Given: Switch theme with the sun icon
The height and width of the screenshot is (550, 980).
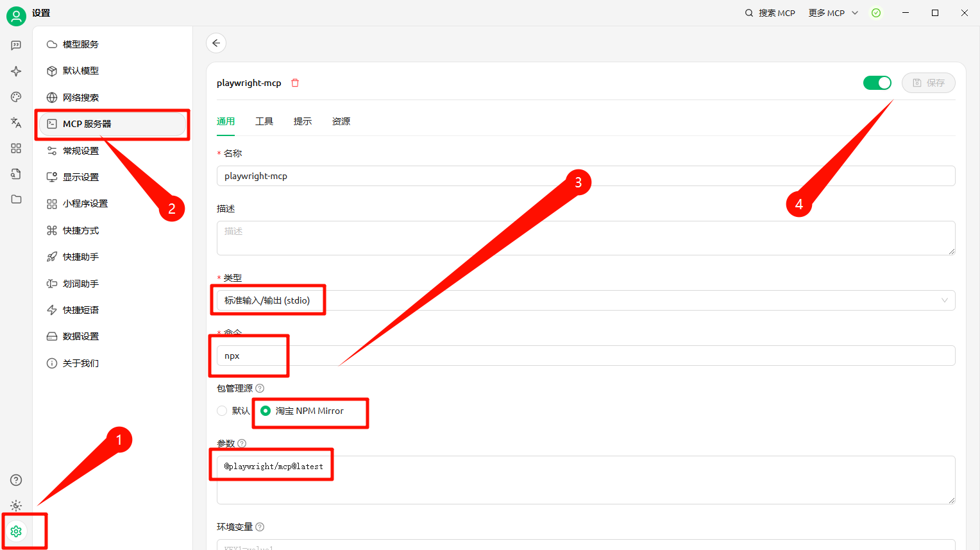Looking at the screenshot, I should [16, 506].
